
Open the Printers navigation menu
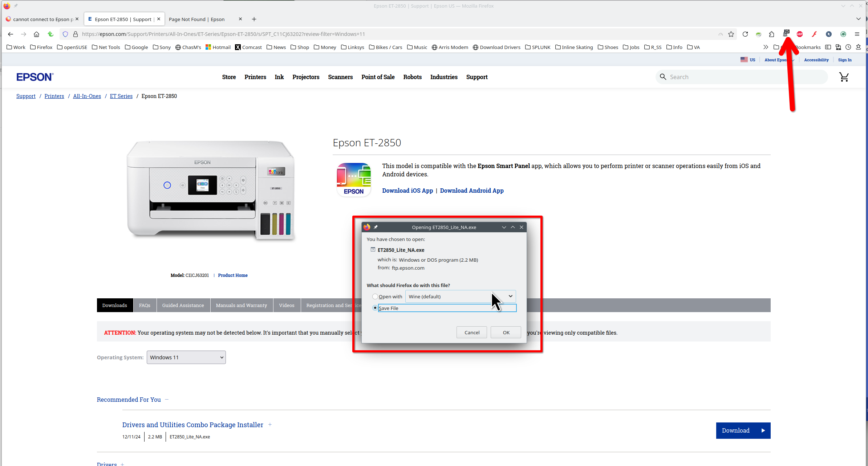255,77
